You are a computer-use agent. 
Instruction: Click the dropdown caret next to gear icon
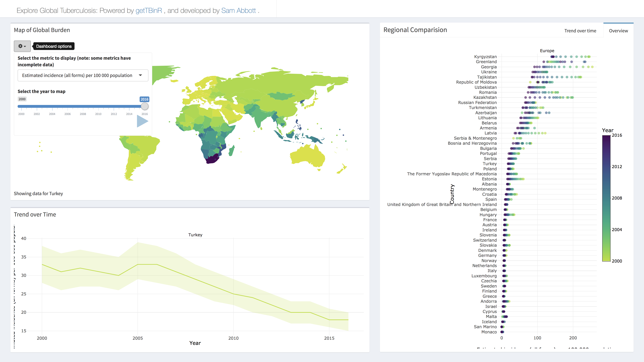[x=25, y=47]
